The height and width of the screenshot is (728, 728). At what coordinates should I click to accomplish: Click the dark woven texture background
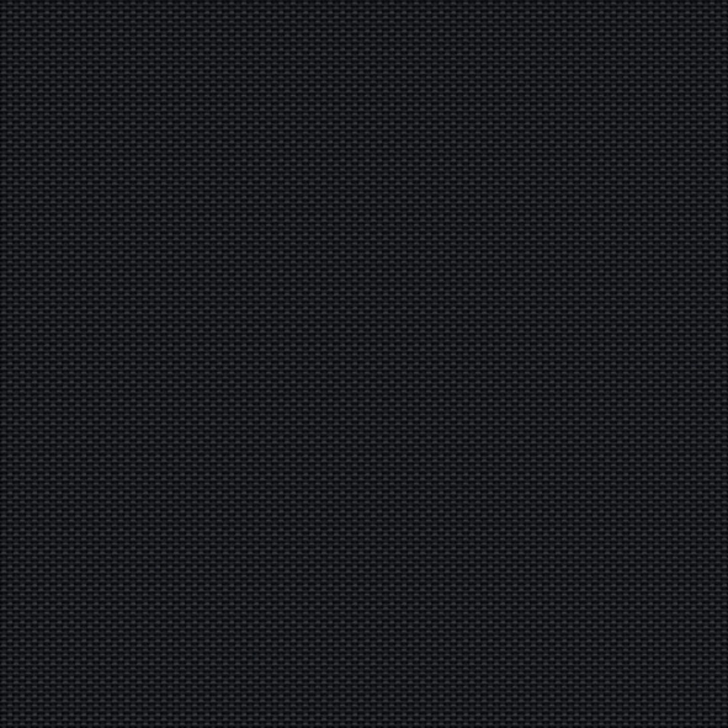click(364, 364)
